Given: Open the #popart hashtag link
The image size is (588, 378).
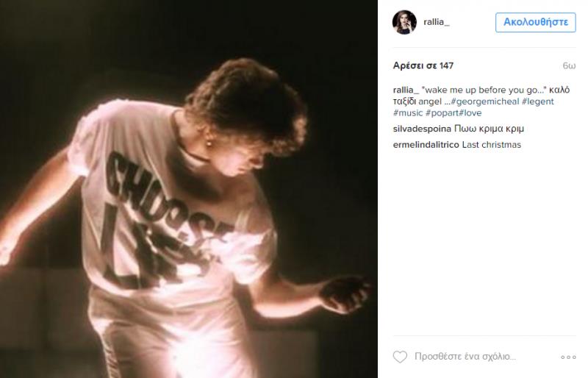Looking at the screenshot, I should (x=442, y=113).
